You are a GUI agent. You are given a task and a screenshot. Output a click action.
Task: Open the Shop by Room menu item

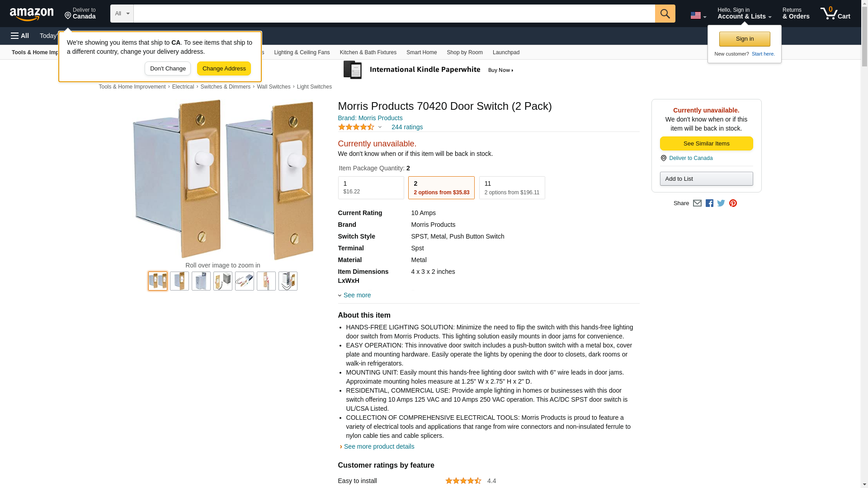(x=464, y=52)
